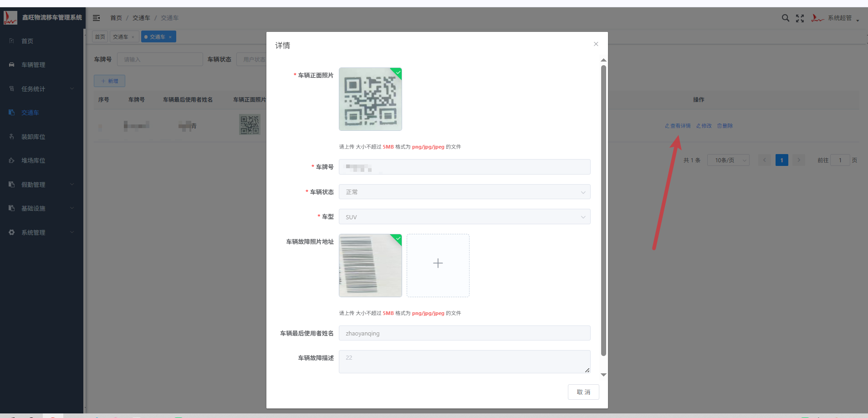Viewport: 868px width, 418px height.
Task: Close the active blue 交通车 tab via its x
Action: tap(170, 37)
